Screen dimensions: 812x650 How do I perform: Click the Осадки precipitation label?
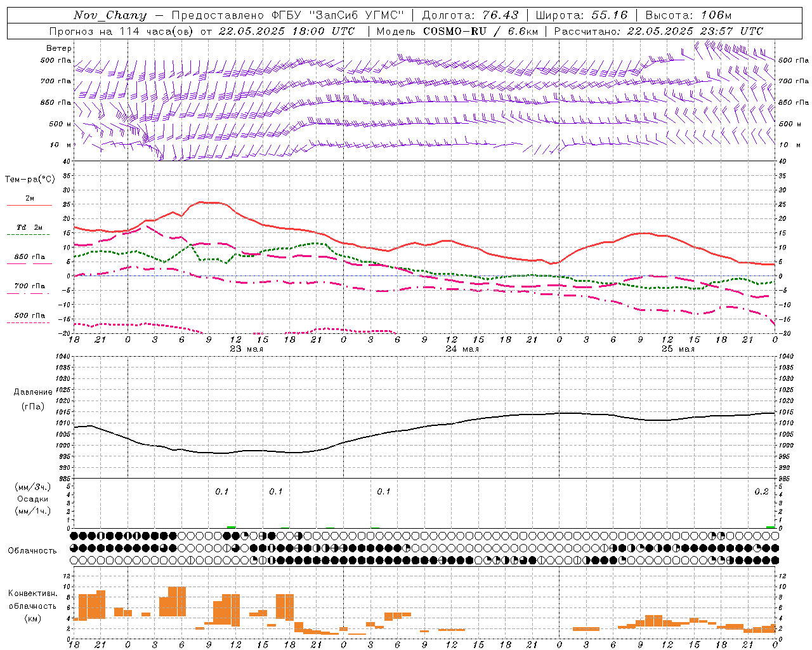point(33,499)
